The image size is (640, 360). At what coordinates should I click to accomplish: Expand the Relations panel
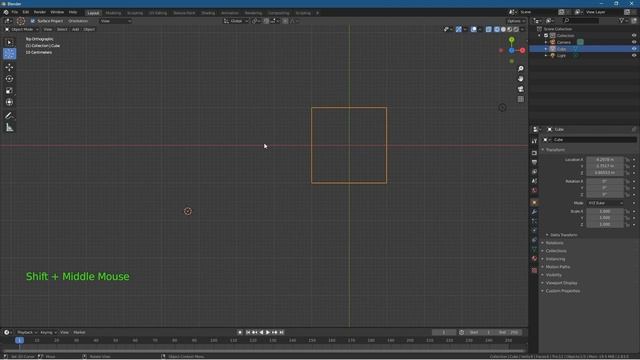coord(554,243)
